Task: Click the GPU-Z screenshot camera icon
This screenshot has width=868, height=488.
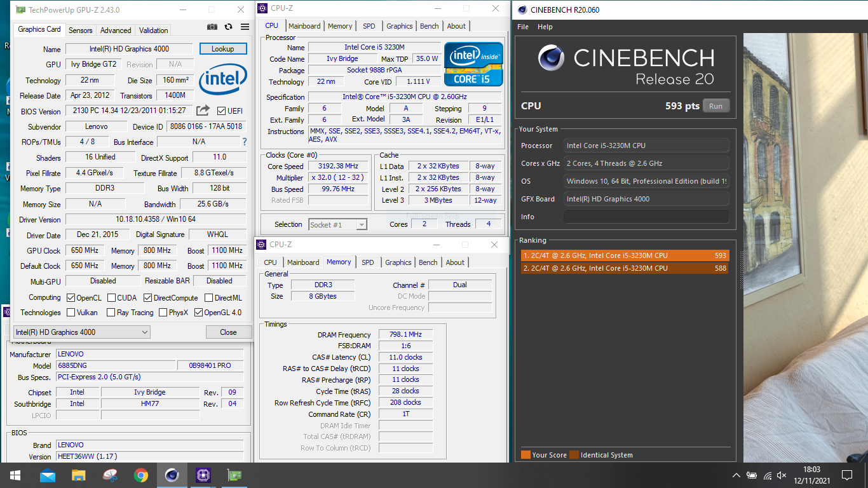Action: point(212,27)
